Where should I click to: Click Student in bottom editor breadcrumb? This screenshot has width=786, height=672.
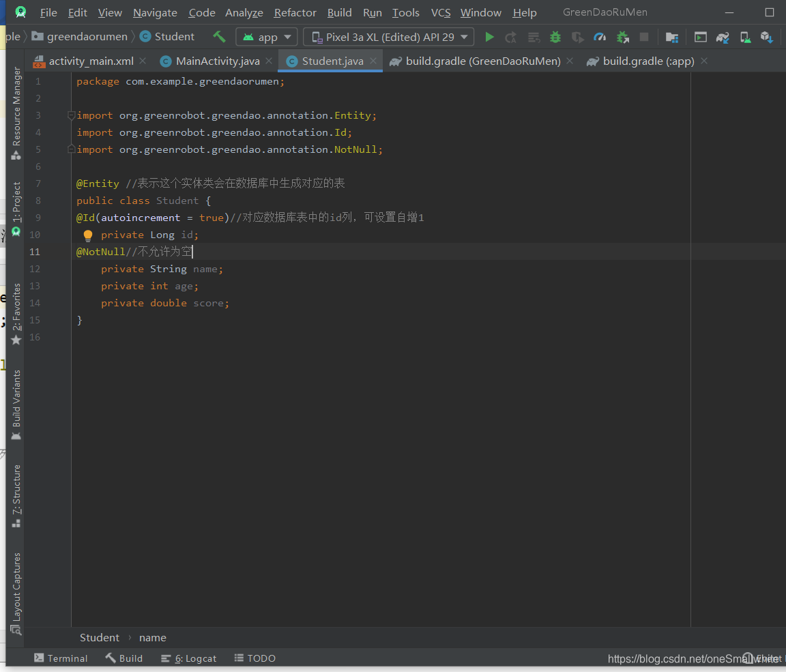click(x=99, y=637)
